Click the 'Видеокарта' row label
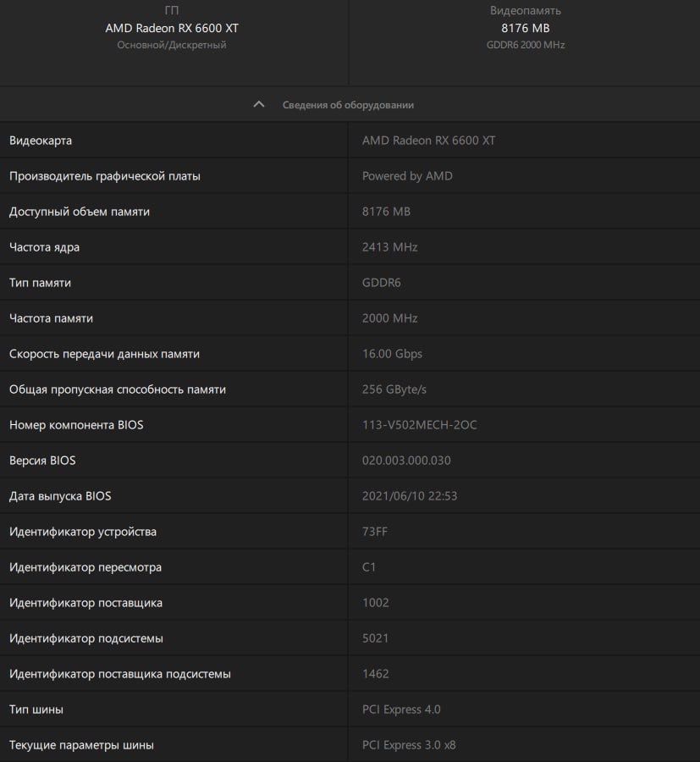This screenshot has width=700, height=762. 41,141
